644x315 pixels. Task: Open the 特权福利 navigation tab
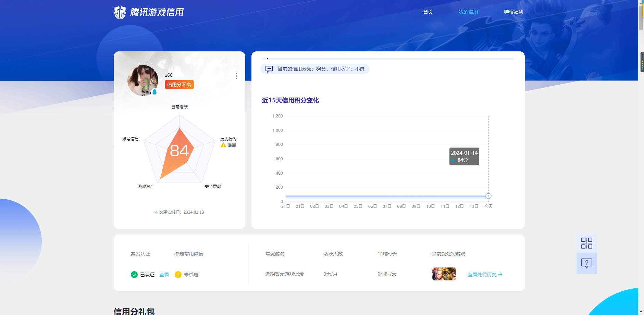(x=513, y=12)
